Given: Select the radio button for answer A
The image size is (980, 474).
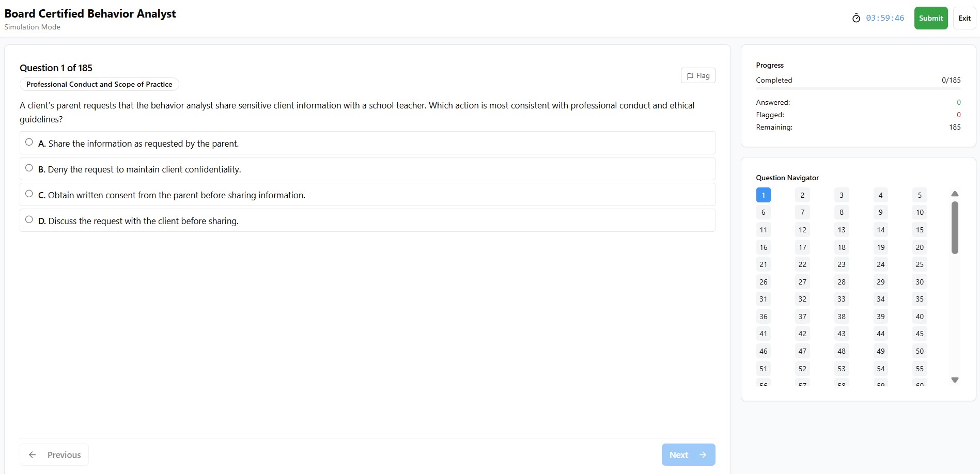Looking at the screenshot, I should [x=29, y=141].
